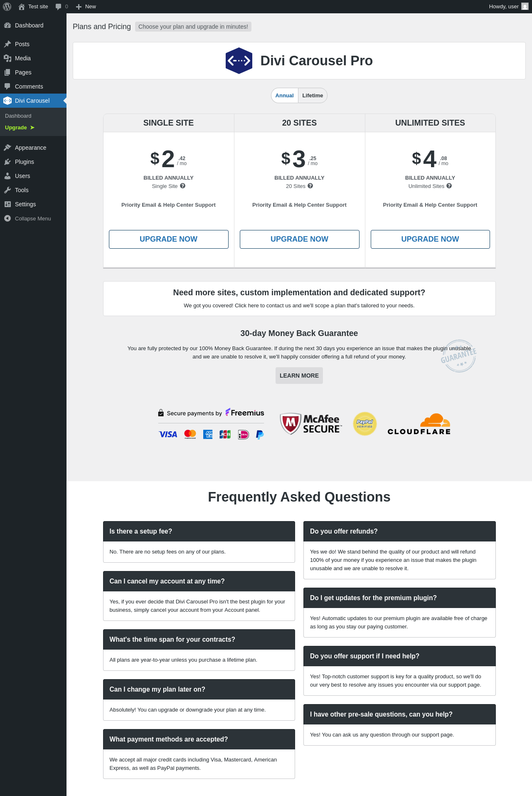Open the Plugins menu item
532x796 pixels.
[33, 162]
